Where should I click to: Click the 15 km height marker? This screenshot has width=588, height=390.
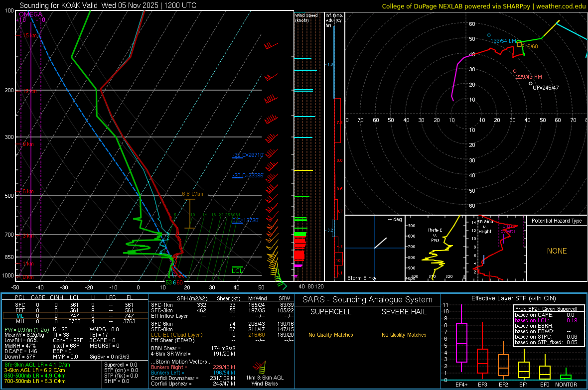pos(30,36)
